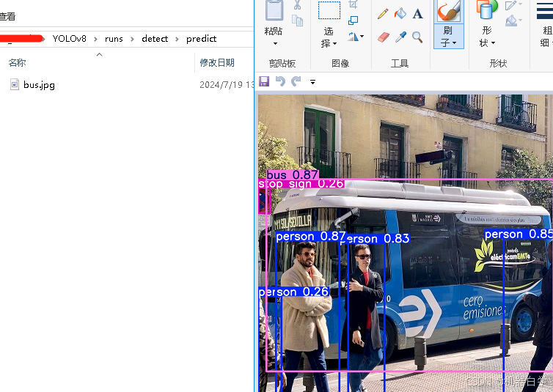Open Customize Quick Access Toolbar dropdown

313,82
